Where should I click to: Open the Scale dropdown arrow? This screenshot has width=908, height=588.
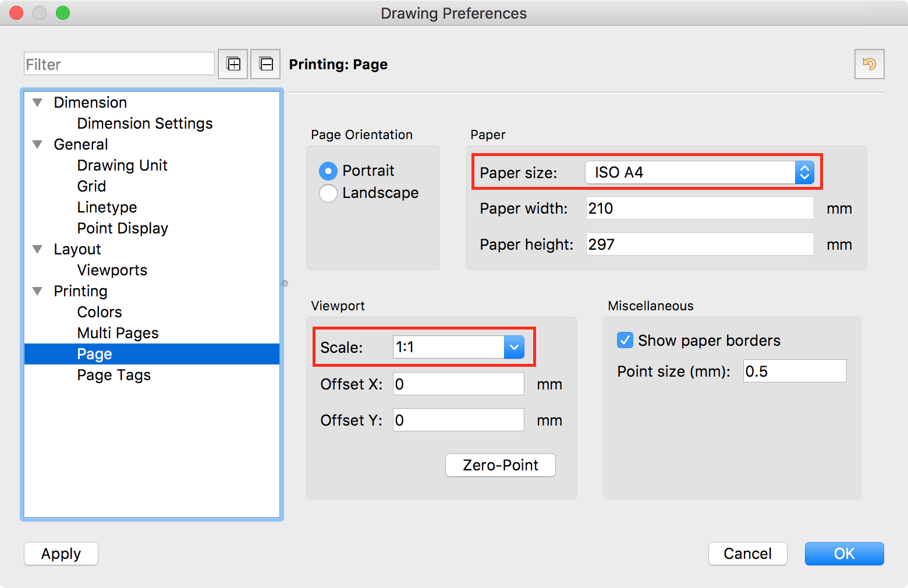514,348
